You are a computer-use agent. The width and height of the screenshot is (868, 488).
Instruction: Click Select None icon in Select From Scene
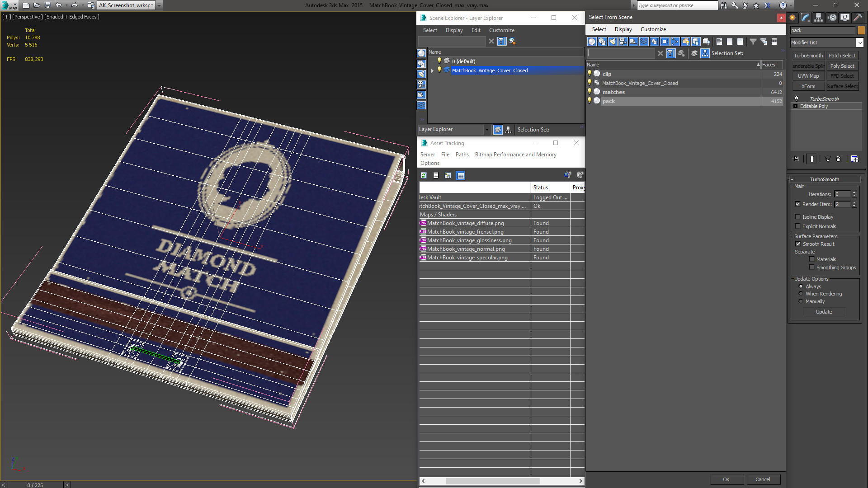coord(730,42)
